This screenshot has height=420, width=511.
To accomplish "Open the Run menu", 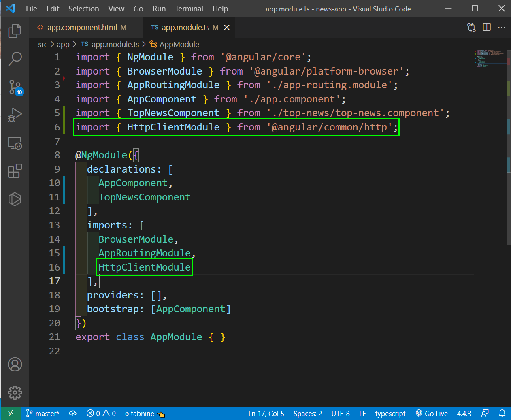I will (159, 9).
